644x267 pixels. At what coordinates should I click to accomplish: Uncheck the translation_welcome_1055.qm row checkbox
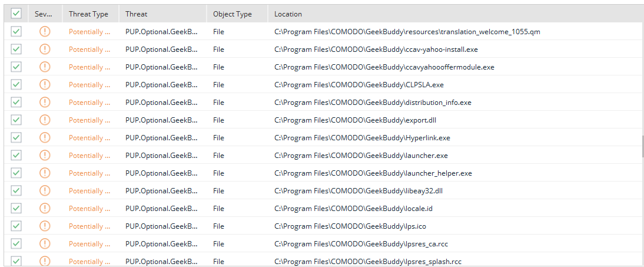click(x=16, y=31)
